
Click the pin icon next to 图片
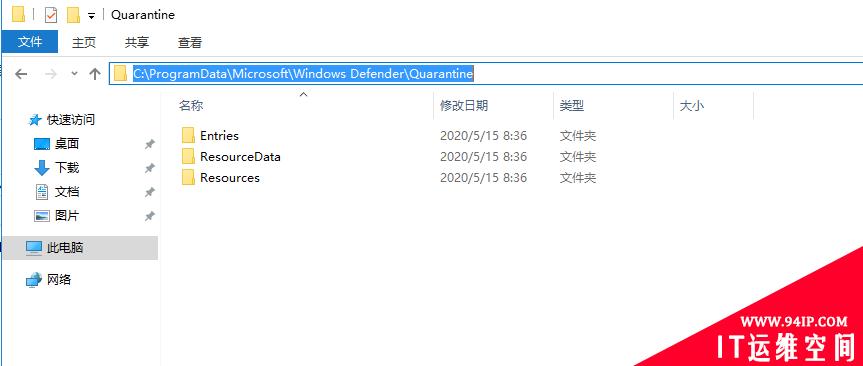(x=149, y=217)
